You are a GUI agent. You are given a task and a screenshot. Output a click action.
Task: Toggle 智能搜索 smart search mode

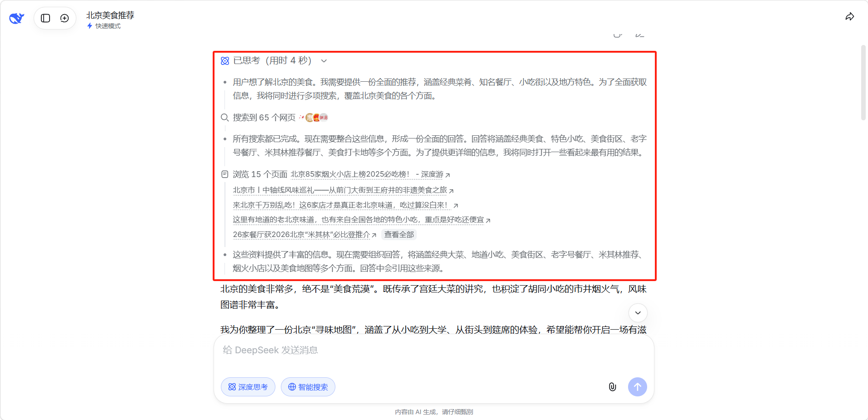pos(308,387)
